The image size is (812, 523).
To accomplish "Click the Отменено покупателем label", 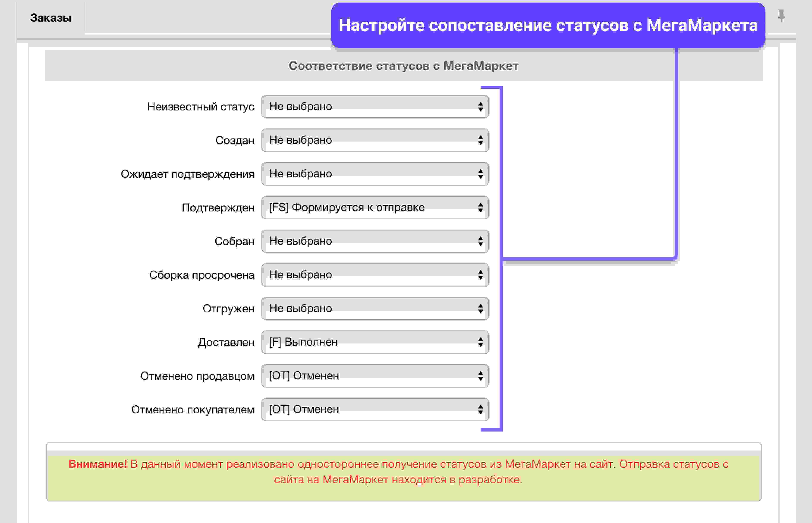I will click(x=193, y=410).
